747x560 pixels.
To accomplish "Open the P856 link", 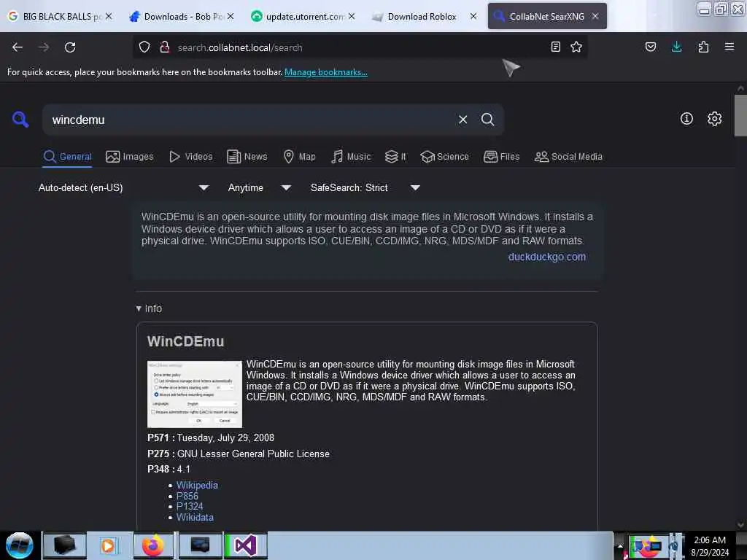I will click(187, 496).
